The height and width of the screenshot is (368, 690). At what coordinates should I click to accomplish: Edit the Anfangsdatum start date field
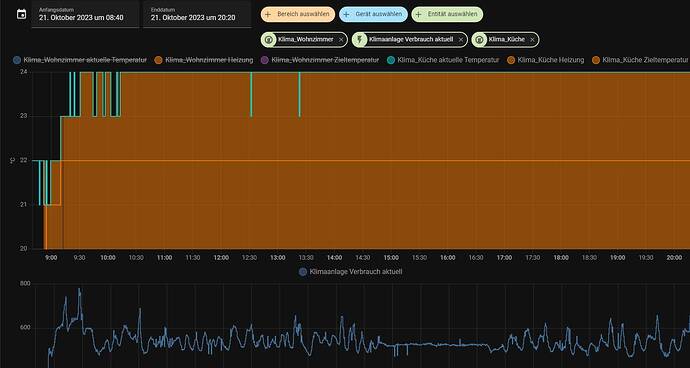point(85,14)
